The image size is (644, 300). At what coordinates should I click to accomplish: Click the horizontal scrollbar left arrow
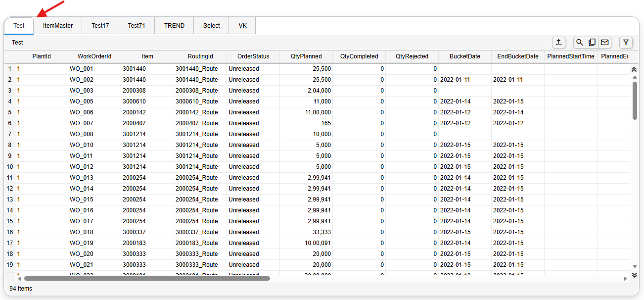tap(20, 279)
